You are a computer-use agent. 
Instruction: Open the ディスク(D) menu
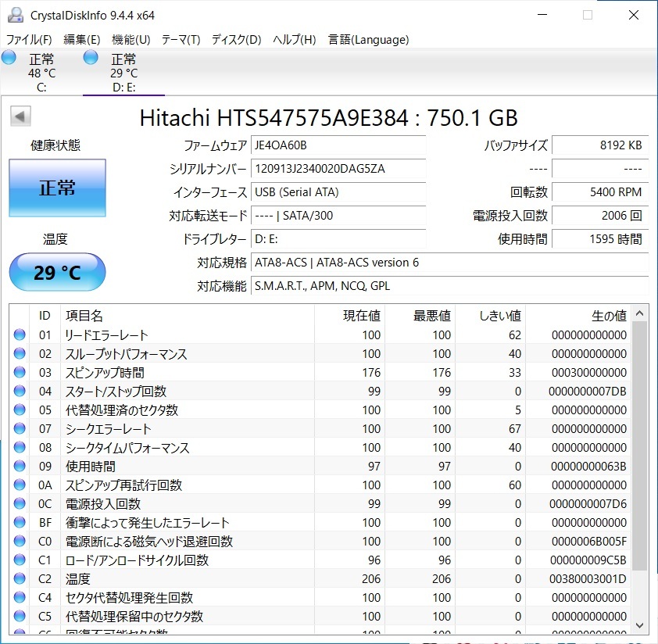coord(236,39)
